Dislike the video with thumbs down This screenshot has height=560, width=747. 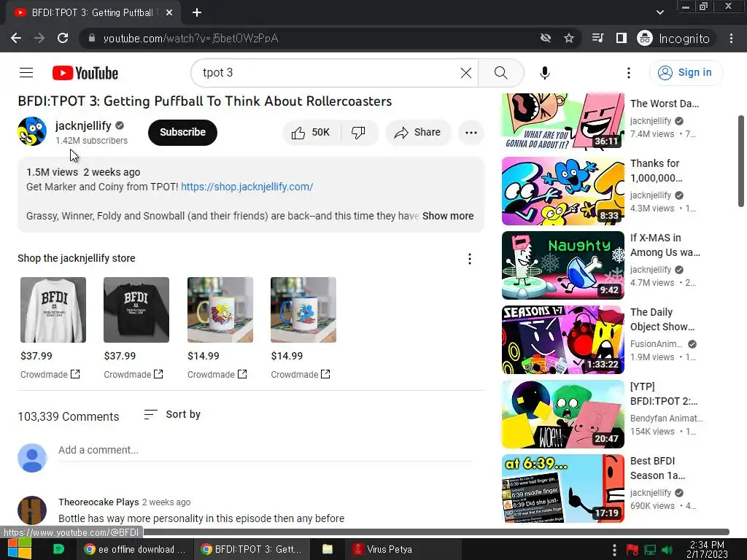[358, 133]
